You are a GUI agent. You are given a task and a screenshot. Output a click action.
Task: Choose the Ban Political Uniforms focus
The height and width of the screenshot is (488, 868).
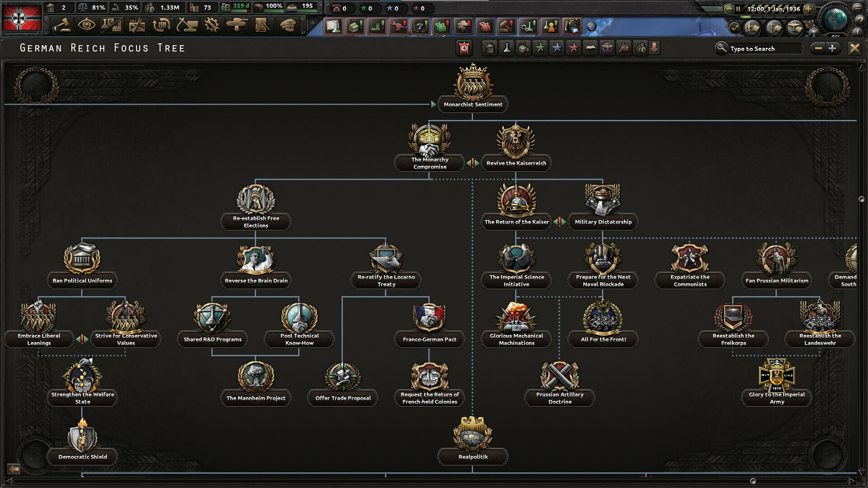pyautogui.click(x=82, y=266)
